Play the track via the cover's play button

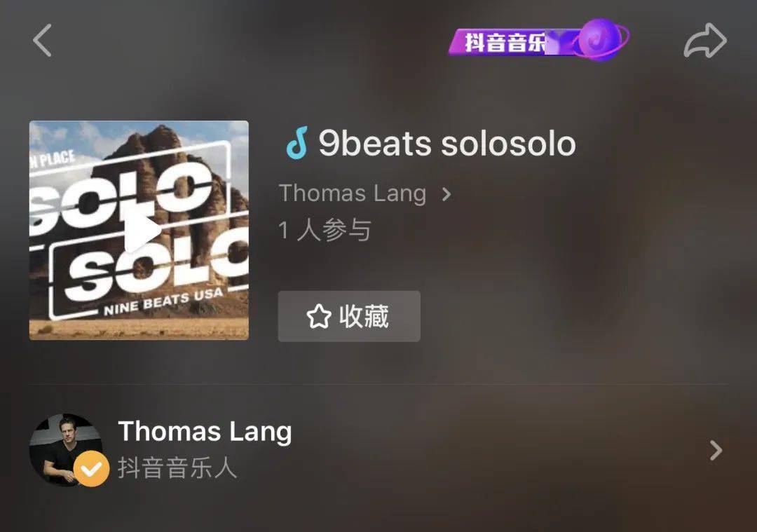(141, 232)
